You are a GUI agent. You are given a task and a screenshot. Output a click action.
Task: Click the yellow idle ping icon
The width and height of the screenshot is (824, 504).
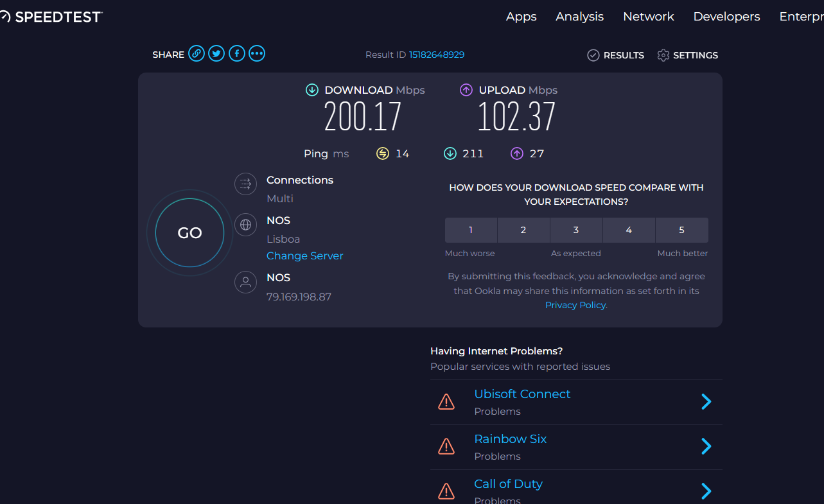[383, 153]
